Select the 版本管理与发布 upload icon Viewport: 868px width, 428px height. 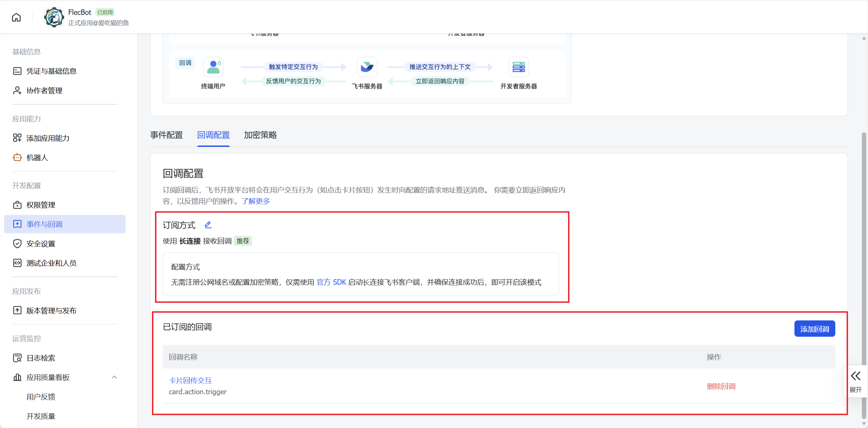(x=17, y=310)
